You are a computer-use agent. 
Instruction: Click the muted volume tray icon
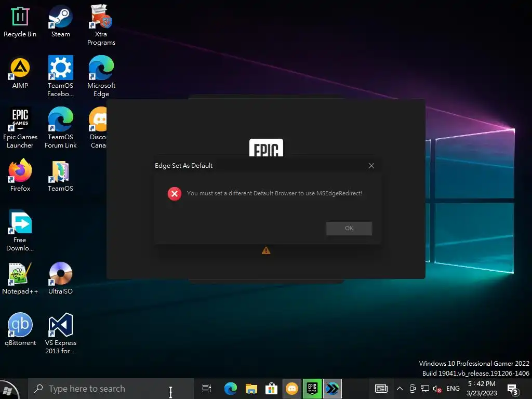tap(437, 389)
